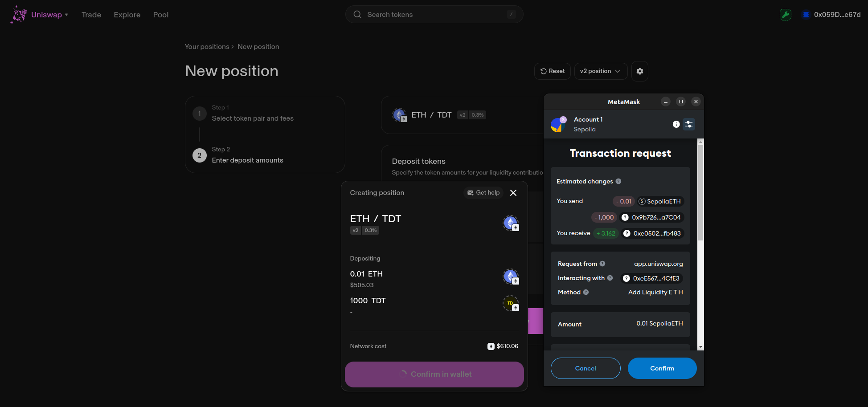The width and height of the screenshot is (868, 407).
Task: Open MetaMask advanced details sliders icon
Action: point(689,124)
